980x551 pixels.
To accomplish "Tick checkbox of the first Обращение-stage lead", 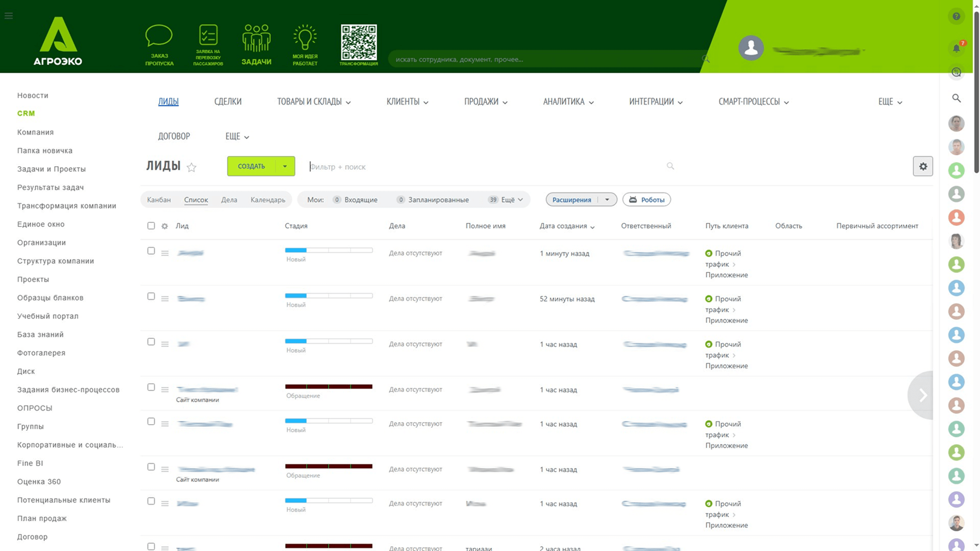I will 151,387.
